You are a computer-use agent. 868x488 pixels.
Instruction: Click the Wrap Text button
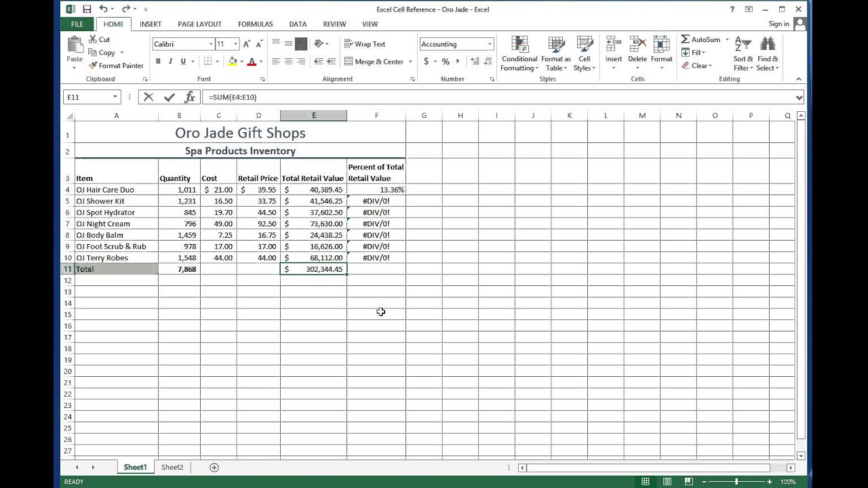(x=365, y=44)
